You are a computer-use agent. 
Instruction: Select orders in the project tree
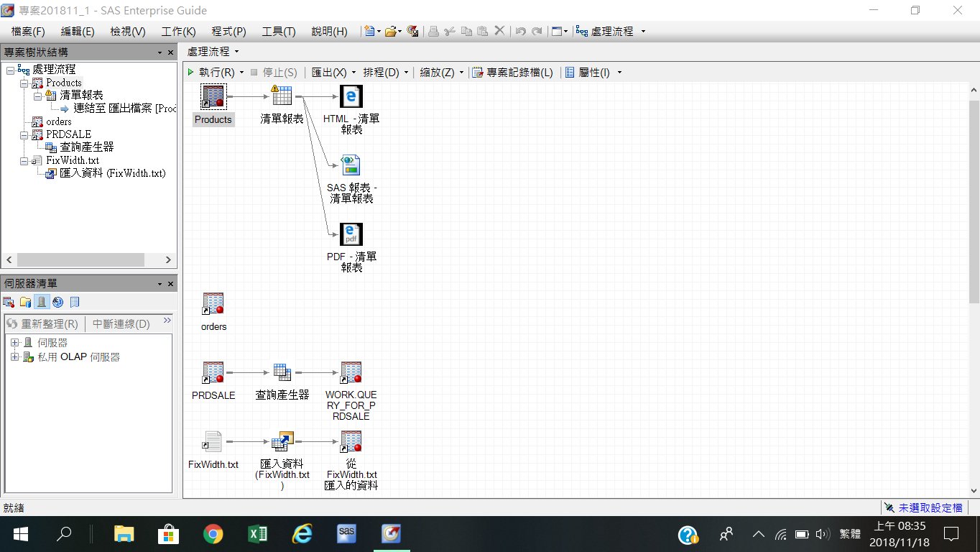pyautogui.click(x=59, y=121)
